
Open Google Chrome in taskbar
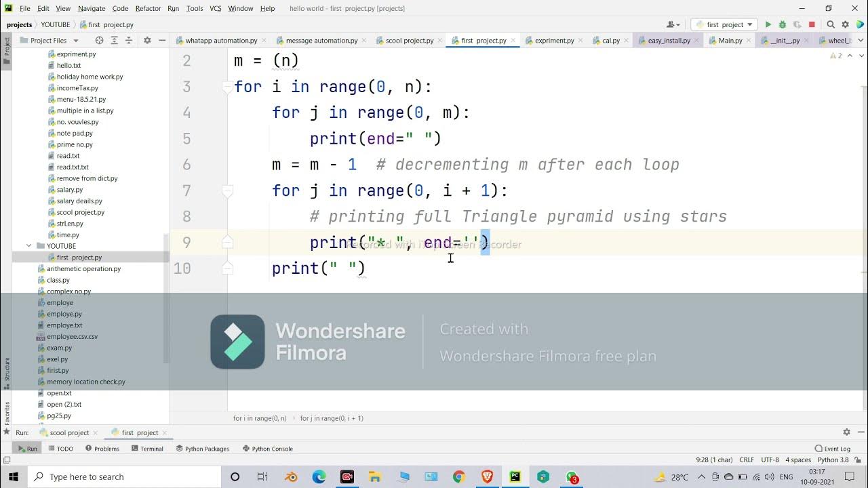pos(459,477)
